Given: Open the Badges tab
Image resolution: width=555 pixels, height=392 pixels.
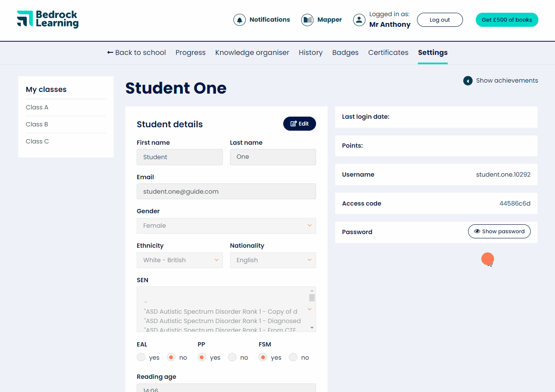Looking at the screenshot, I should pyautogui.click(x=345, y=52).
